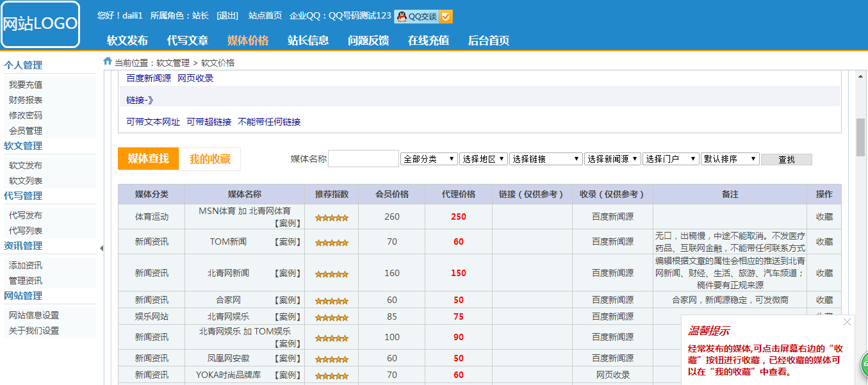This screenshot has width=868, height=385.
Task: Open 网站信息设置 in sidebar
Action: click(34, 315)
